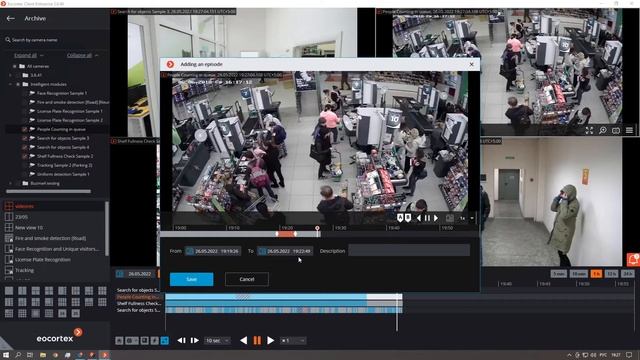Set timeline scale to 1 h
640x360 pixels.
(596, 274)
